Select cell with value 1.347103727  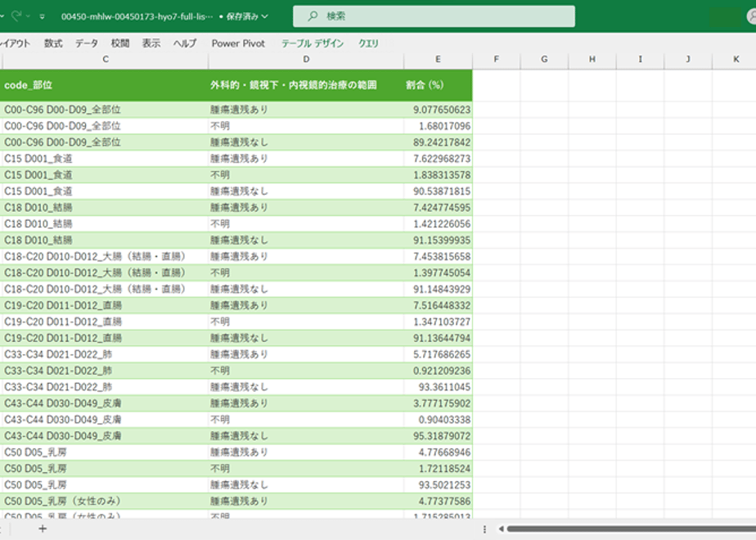438,322
